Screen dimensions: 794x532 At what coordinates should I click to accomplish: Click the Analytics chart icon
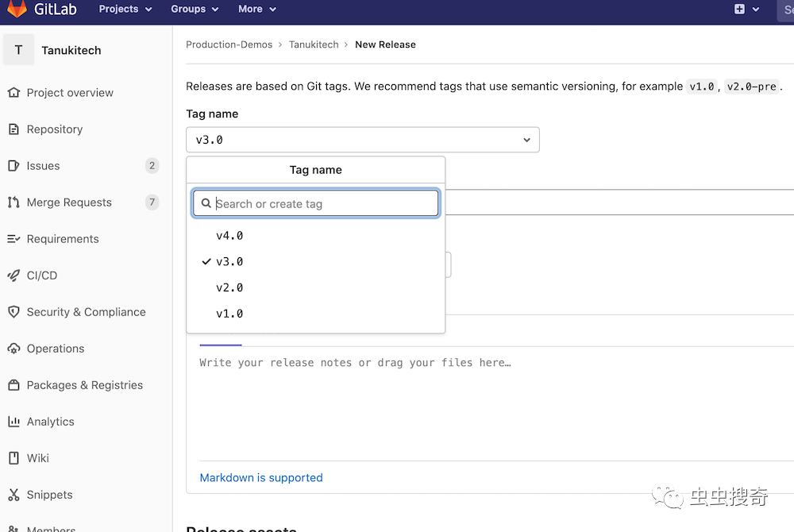tap(13, 422)
